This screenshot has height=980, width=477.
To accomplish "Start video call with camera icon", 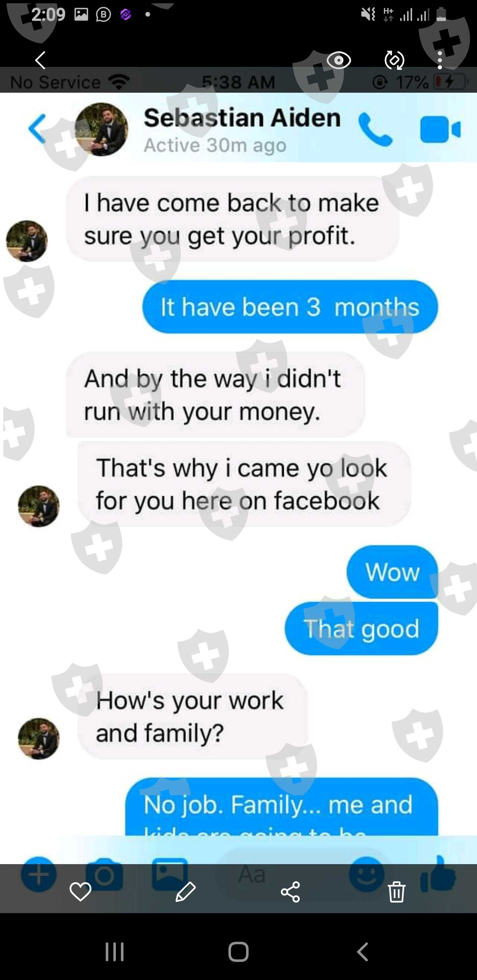I will tap(441, 129).
